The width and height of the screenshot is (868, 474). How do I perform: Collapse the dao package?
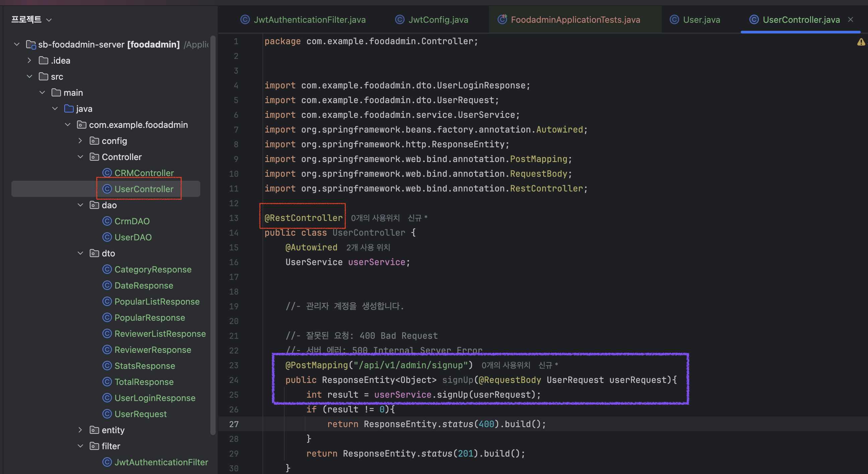pos(80,205)
